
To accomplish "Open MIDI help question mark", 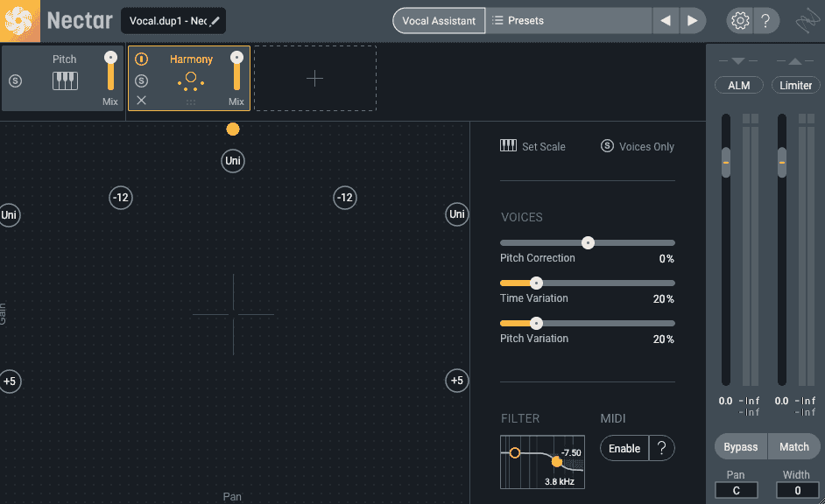I will [662, 448].
